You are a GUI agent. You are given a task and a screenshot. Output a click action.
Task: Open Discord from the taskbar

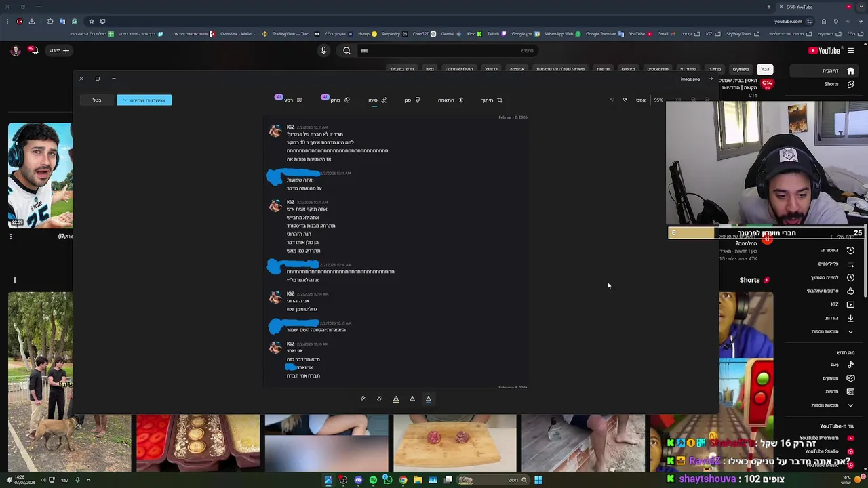tap(358, 480)
